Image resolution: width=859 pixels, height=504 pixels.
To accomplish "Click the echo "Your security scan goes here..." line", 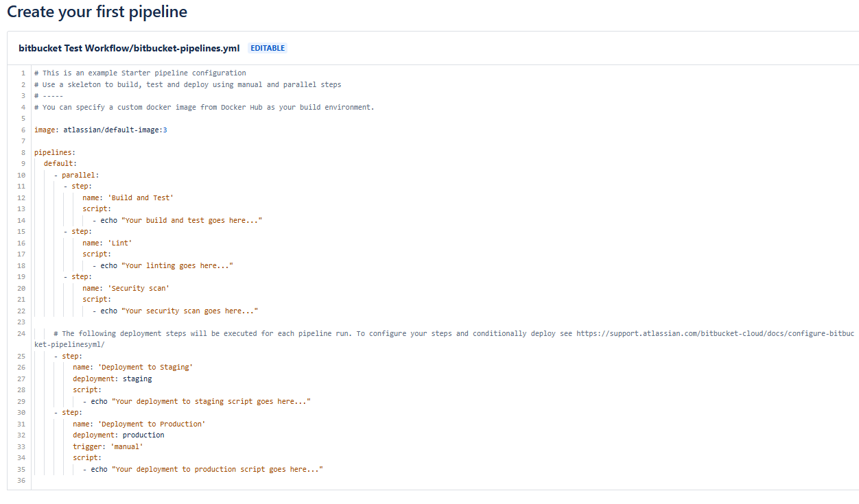I will [175, 311].
